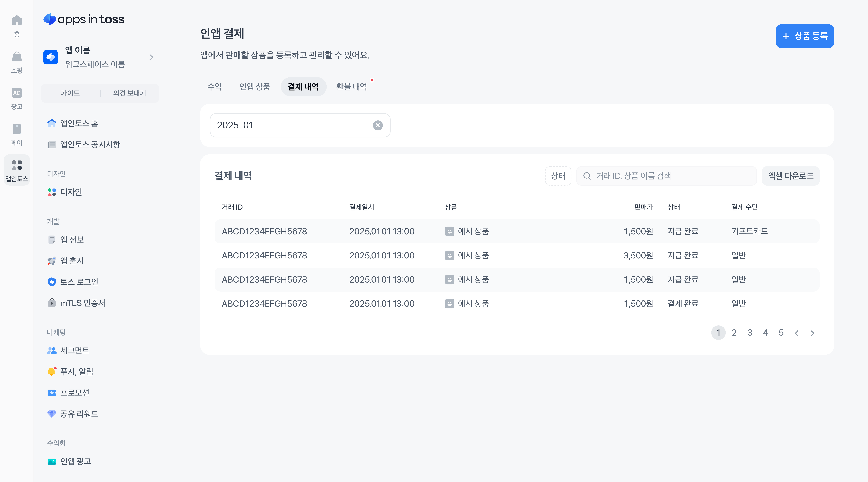Switch to the 환불 내역 tab
868x482 pixels.
pyautogui.click(x=351, y=87)
